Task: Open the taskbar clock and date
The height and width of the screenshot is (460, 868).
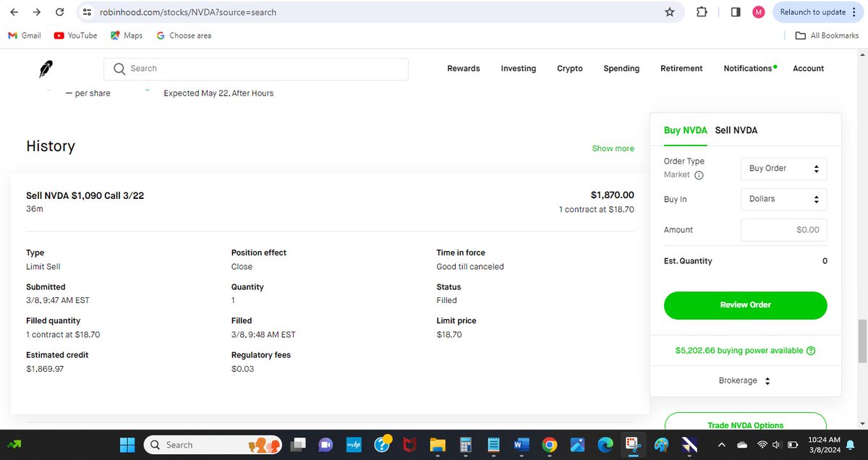Action: (823, 445)
